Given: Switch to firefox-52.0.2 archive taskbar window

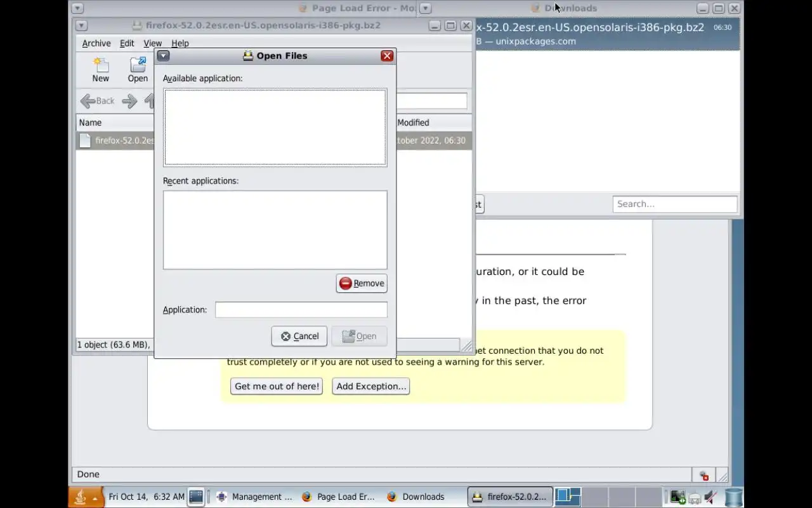Looking at the screenshot, I should click(510, 497).
